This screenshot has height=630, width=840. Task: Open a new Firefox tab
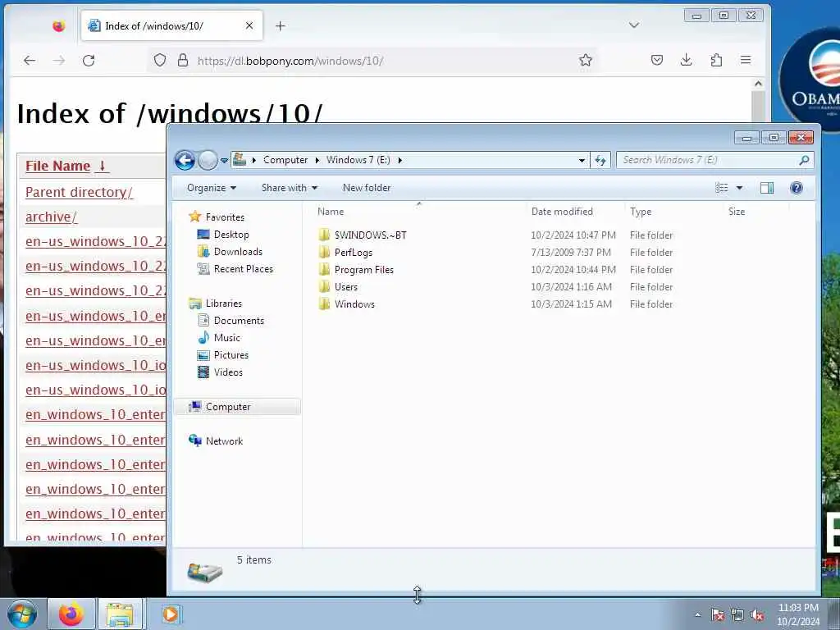coord(281,25)
